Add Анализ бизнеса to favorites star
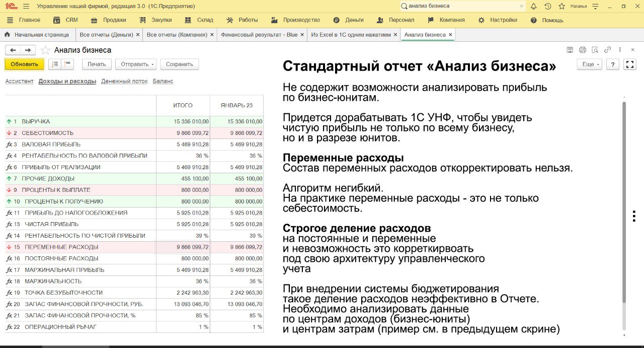Screen dimensions: 644x348 click(x=45, y=50)
